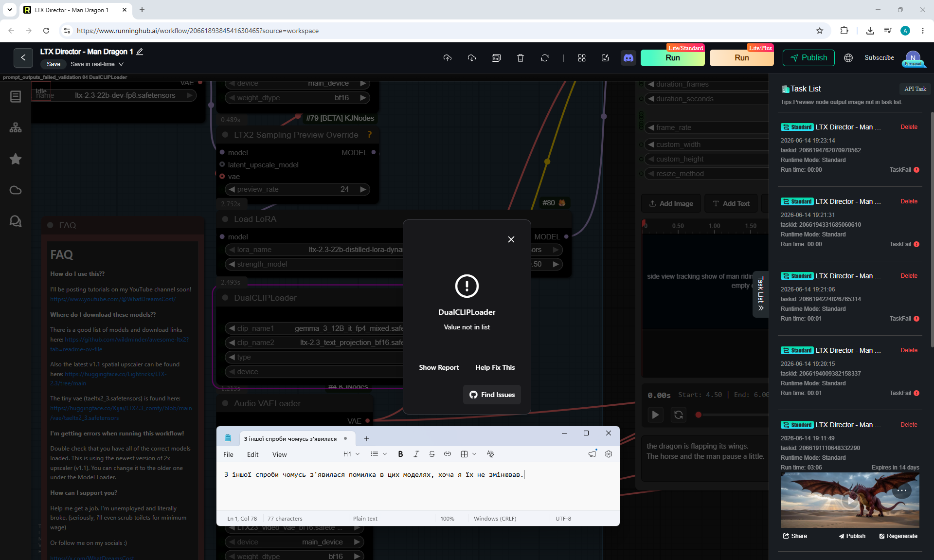Bookmark this page with the star icon
The image size is (934, 560).
pos(820,31)
